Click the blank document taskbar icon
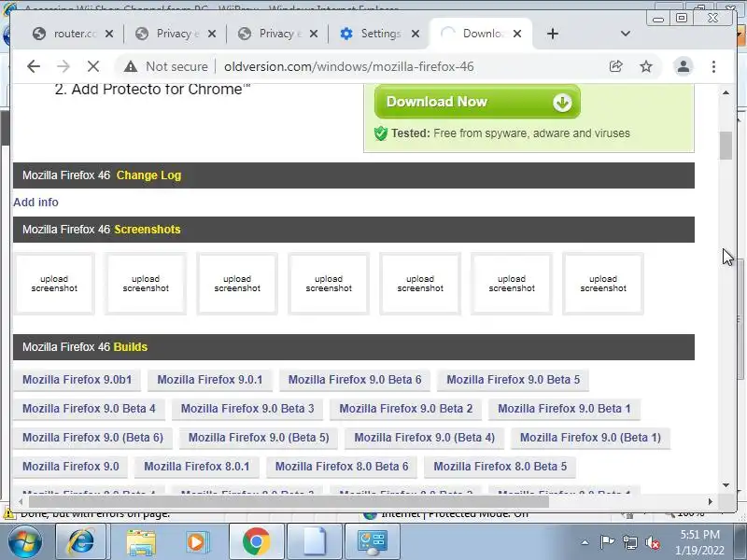This screenshot has width=747, height=560. (x=315, y=541)
